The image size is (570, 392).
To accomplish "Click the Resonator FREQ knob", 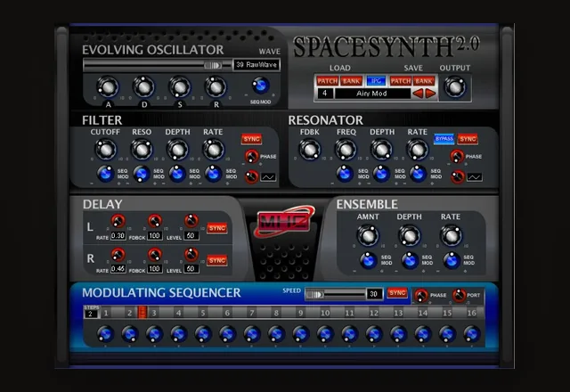I will (x=346, y=150).
